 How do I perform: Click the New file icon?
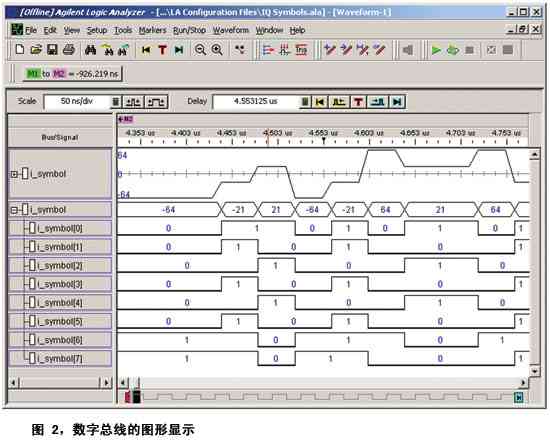pos(20,50)
